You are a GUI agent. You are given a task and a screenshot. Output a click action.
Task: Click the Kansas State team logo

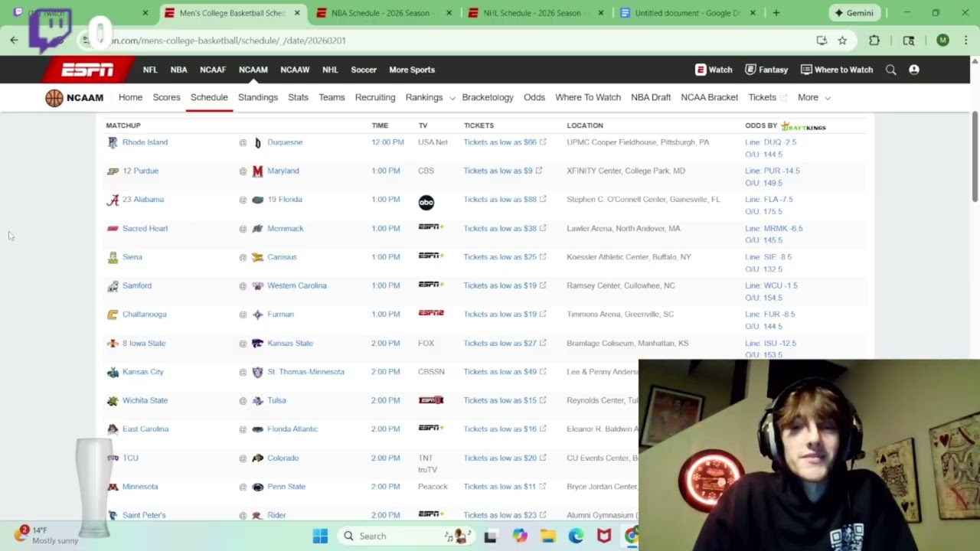(258, 344)
